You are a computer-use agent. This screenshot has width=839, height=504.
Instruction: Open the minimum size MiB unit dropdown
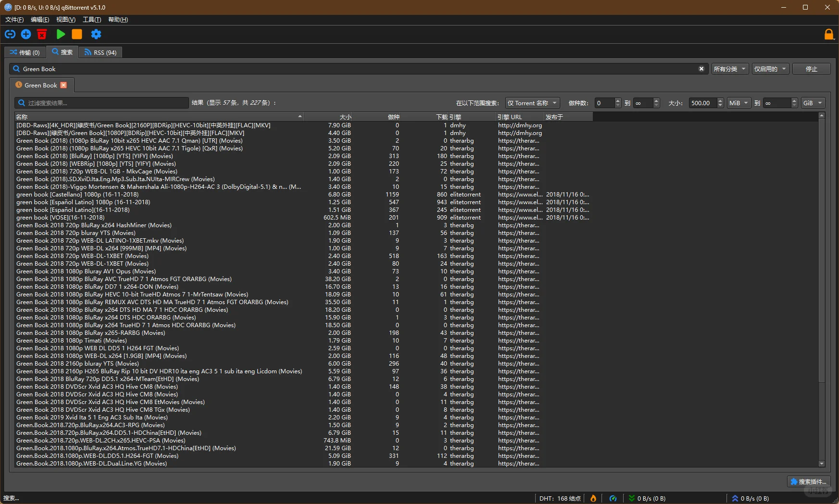(x=739, y=103)
